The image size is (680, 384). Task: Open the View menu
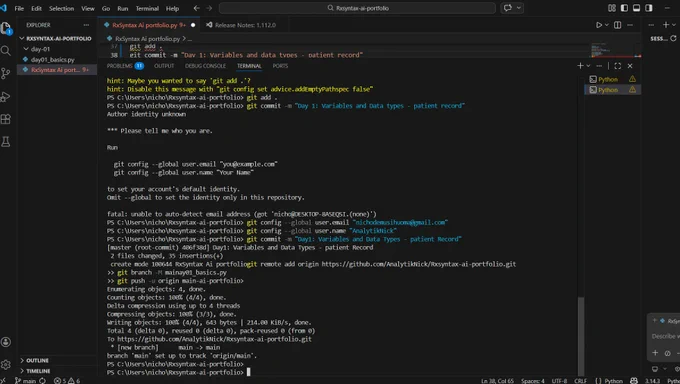[x=88, y=8]
